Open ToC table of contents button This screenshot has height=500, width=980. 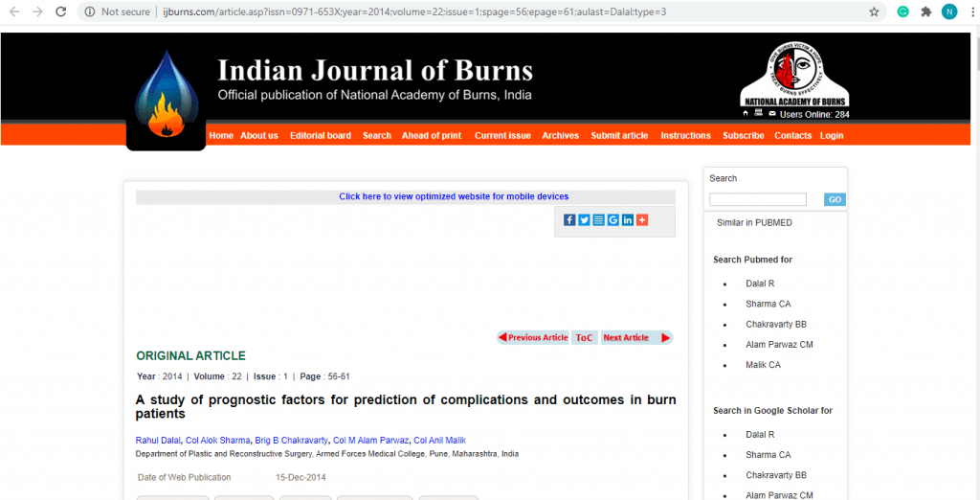(584, 338)
